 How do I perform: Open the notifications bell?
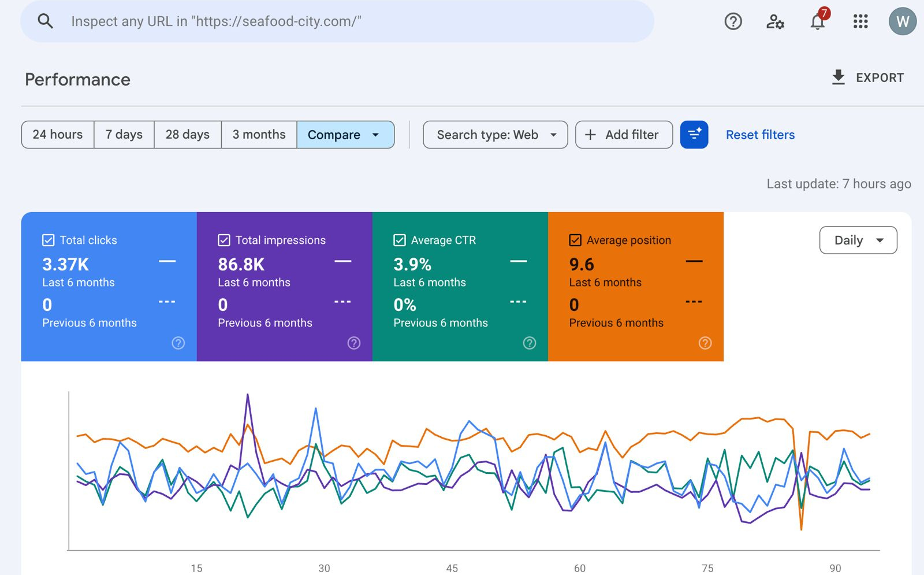pyautogui.click(x=817, y=21)
